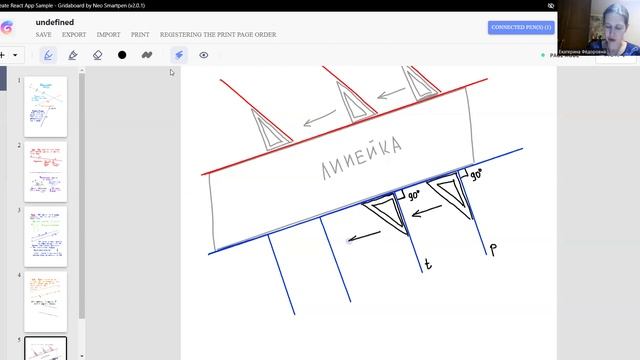
Task: Click the hidden-eye icon in title bar
Action: pos(551,5)
